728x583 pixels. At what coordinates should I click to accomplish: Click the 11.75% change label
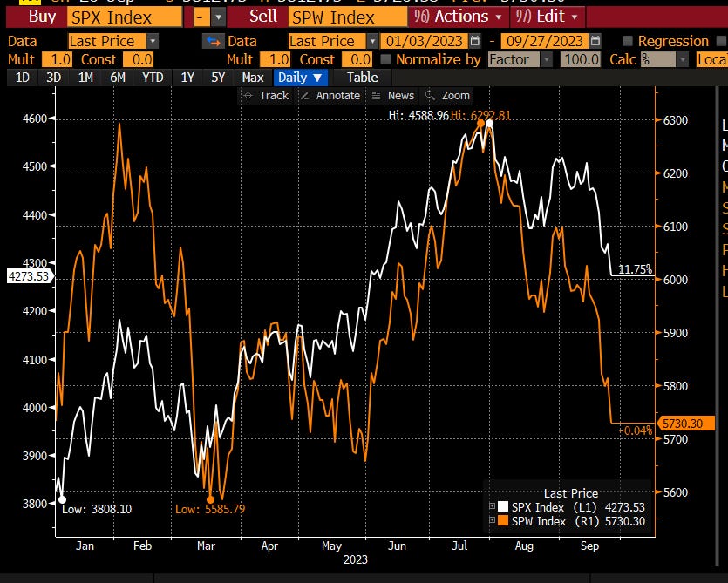point(635,269)
